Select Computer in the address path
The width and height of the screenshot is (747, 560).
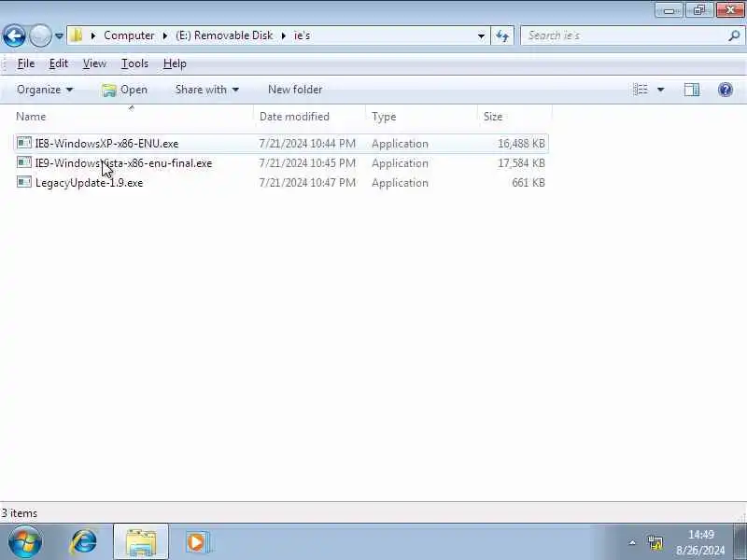[129, 35]
